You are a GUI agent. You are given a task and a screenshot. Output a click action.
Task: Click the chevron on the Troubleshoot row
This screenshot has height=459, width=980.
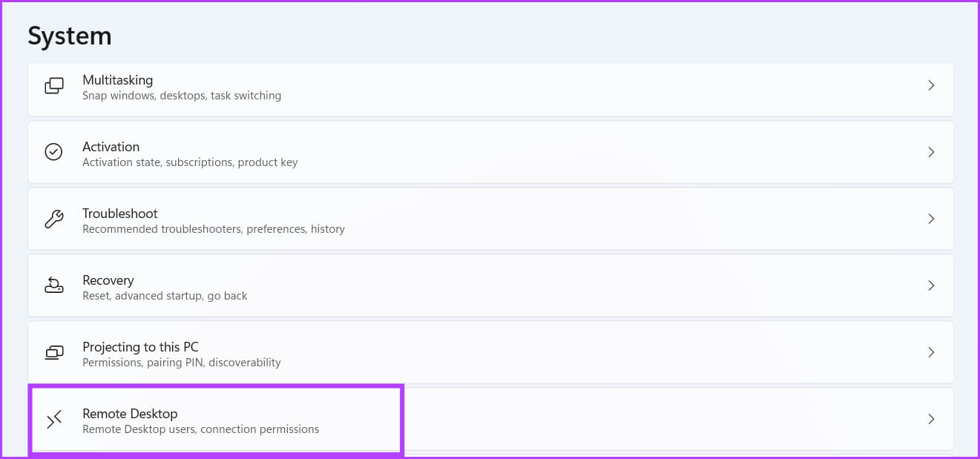click(931, 219)
